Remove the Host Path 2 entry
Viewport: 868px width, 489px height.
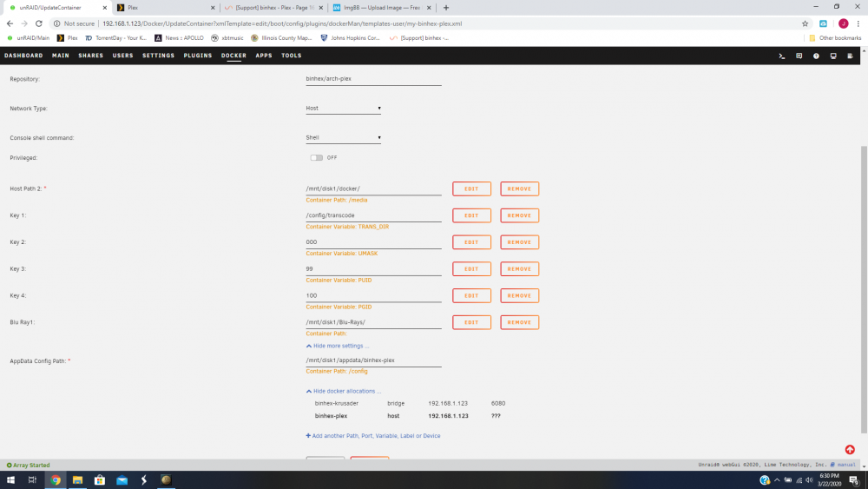[x=519, y=188]
